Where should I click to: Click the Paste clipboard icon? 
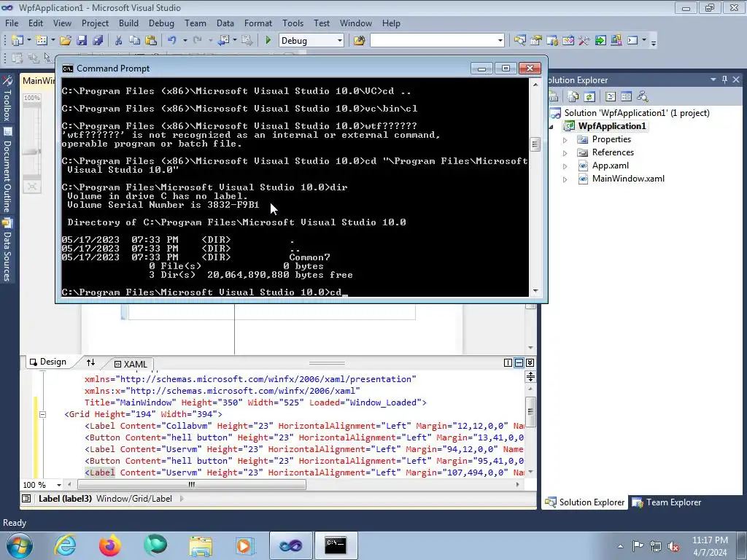point(151,41)
